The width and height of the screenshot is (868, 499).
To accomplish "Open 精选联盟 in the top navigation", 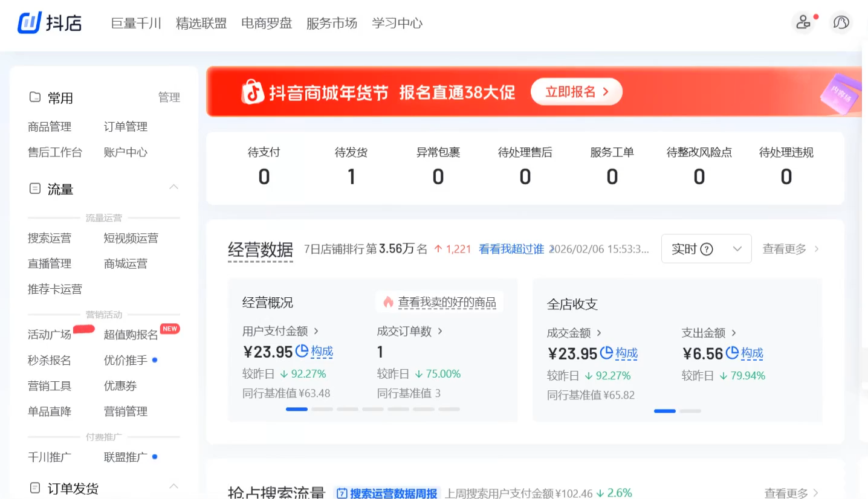I will coord(201,23).
